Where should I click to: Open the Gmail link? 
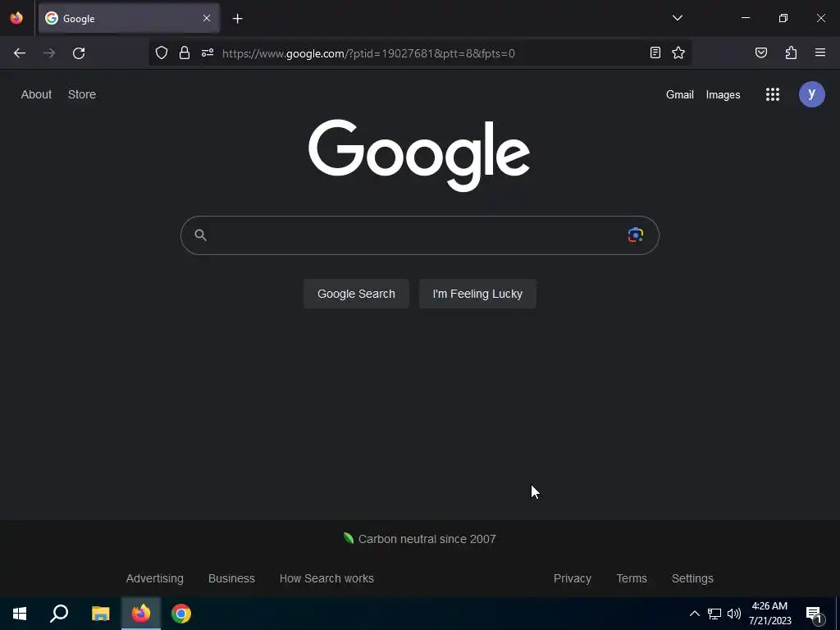tap(680, 95)
